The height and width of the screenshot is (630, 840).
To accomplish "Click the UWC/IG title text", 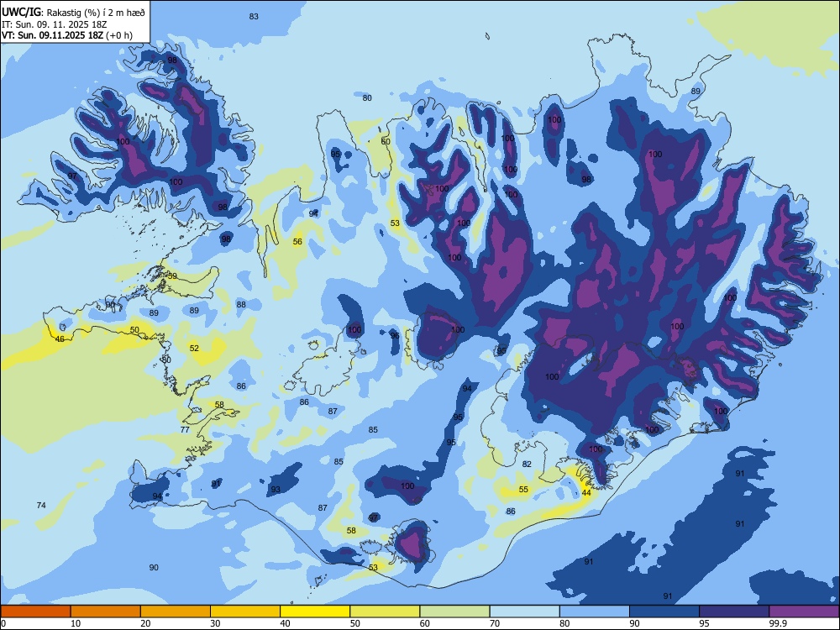I will point(21,12).
